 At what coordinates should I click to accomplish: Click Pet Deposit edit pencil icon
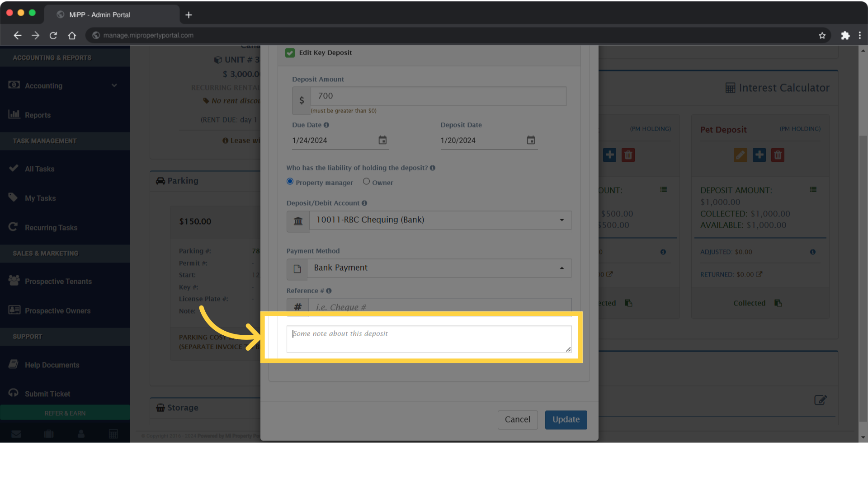(x=740, y=155)
